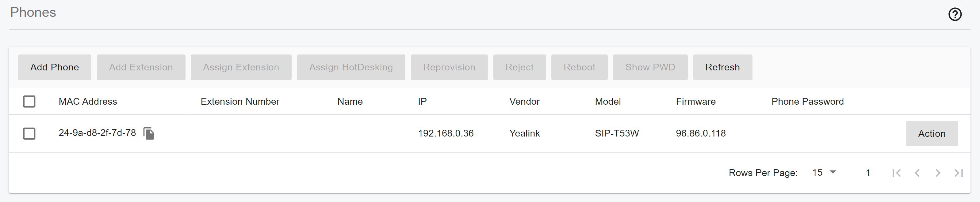Open the help question mark icon
Viewport: 980px width, 202px height.
pos(955,14)
